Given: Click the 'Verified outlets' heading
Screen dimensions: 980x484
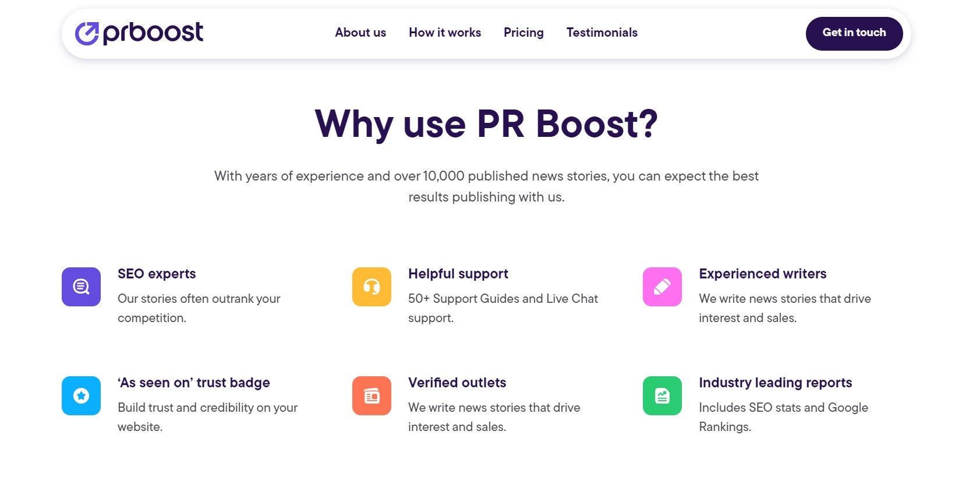Looking at the screenshot, I should (x=457, y=383).
